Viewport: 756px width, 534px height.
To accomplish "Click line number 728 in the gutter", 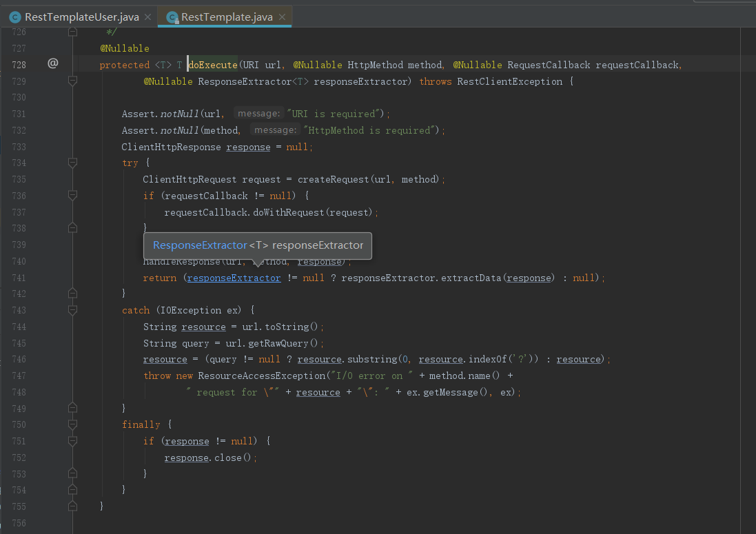I will (19, 65).
